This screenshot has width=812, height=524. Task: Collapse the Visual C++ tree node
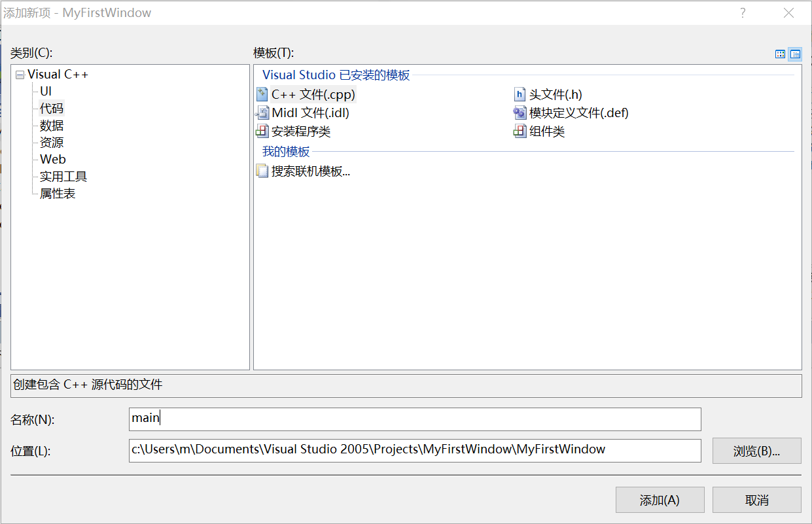coord(20,75)
